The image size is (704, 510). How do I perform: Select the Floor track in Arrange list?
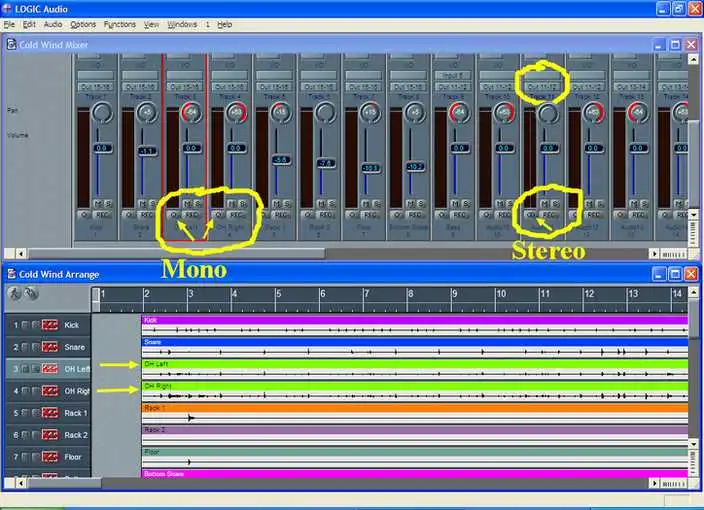click(48, 457)
